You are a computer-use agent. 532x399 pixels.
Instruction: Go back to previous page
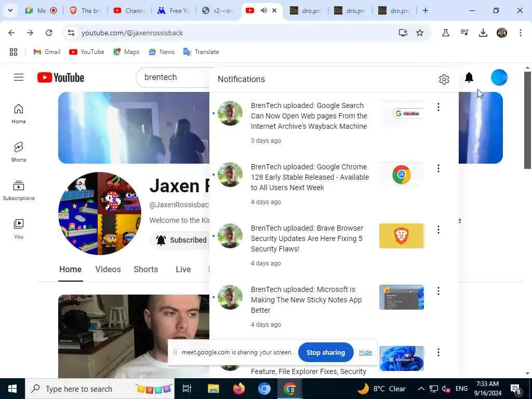click(x=11, y=33)
